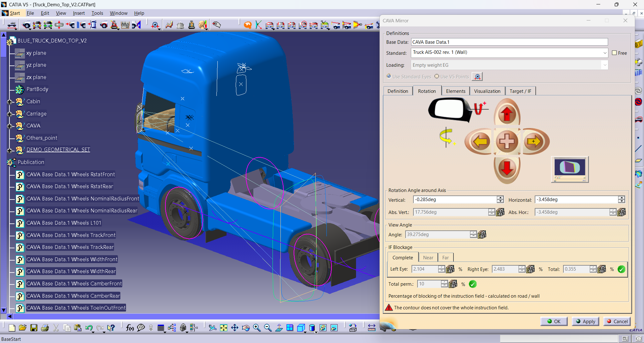Expand the Cabin tree node
This screenshot has width=644, height=343.
pyautogui.click(x=9, y=102)
